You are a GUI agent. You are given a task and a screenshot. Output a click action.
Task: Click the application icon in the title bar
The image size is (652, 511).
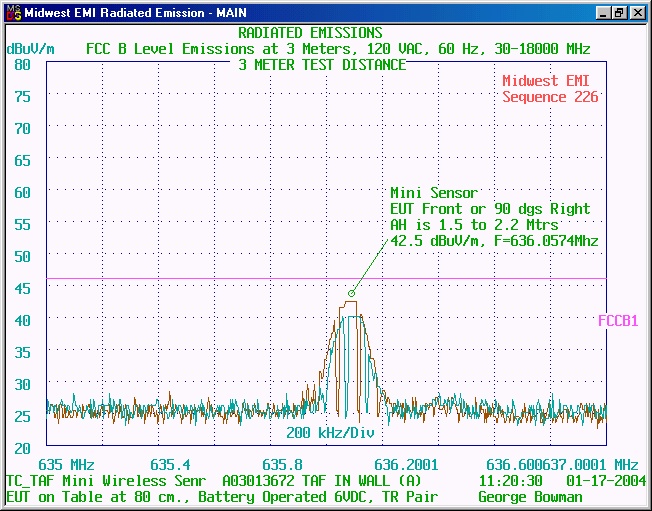(11, 12)
